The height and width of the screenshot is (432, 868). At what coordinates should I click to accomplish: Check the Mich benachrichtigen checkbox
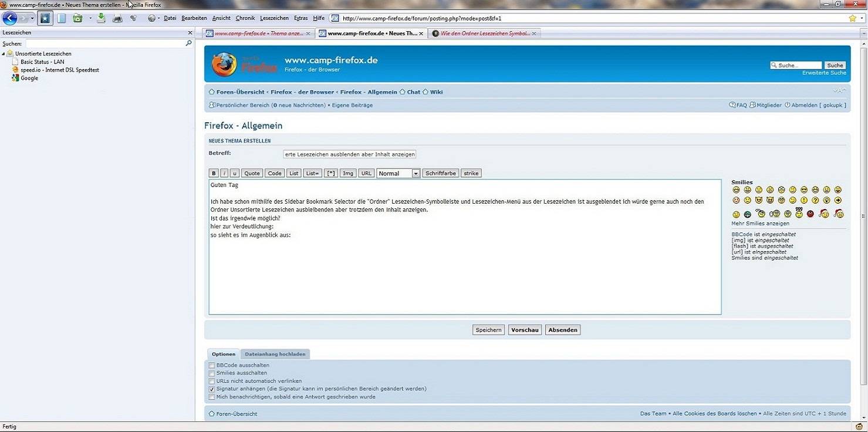[212, 397]
